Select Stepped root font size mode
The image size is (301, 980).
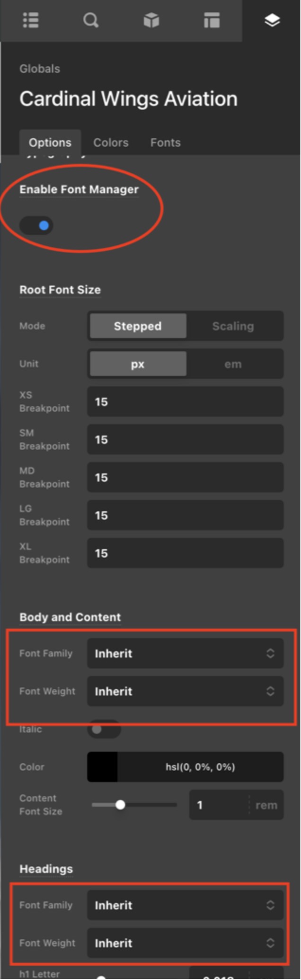click(x=138, y=326)
